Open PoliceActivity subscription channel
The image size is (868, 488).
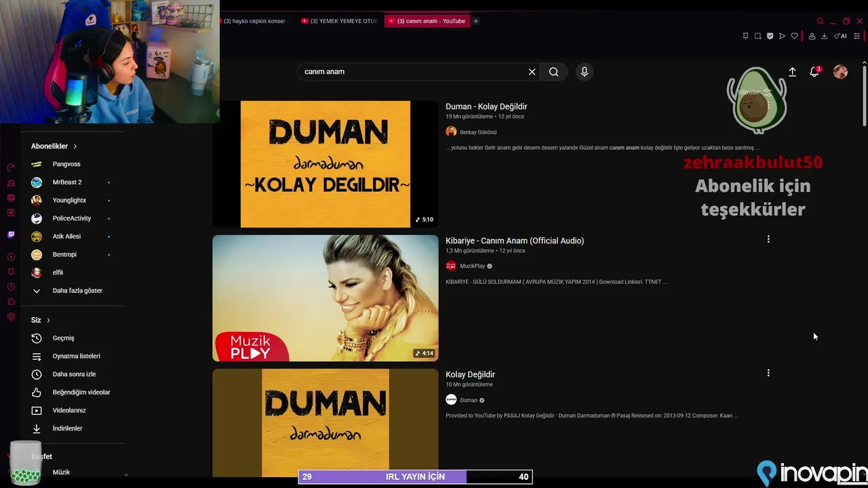pyautogui.click(x=73, y=218)
